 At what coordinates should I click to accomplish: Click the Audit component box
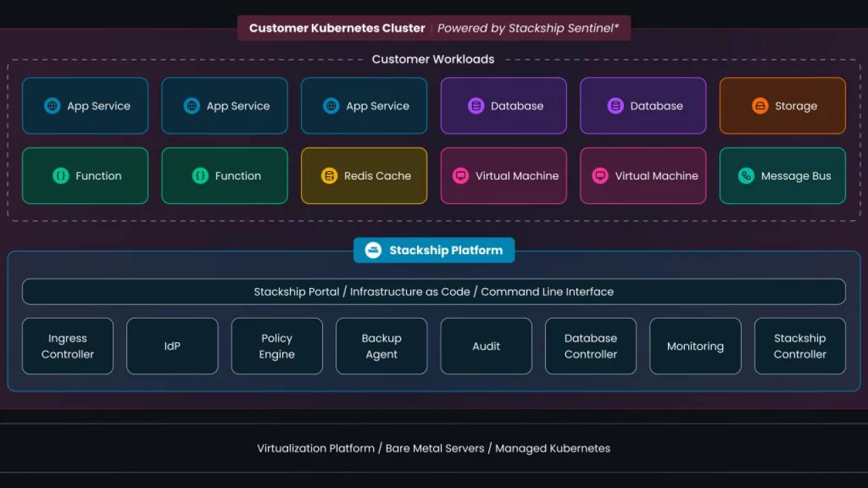[x=486, y=346]
